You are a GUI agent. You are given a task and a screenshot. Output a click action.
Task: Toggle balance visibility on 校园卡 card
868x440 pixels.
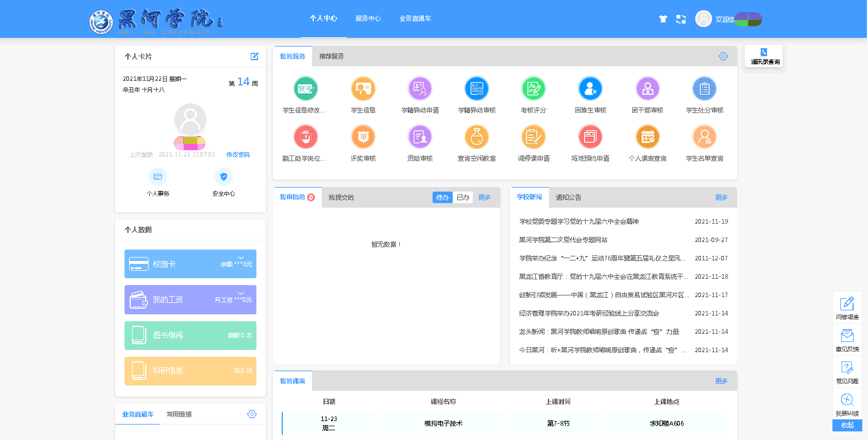(x=241, y=258)
